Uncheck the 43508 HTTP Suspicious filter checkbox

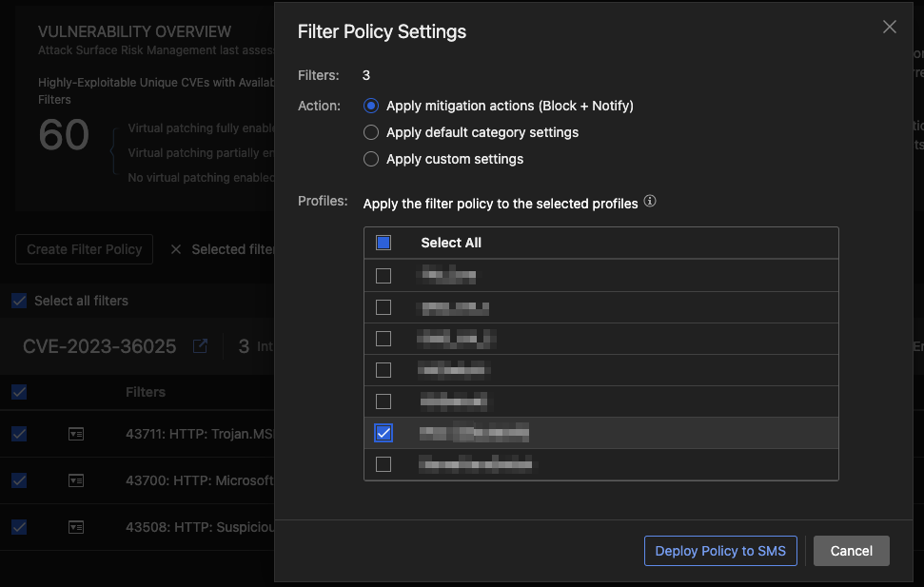click(19, 527)
